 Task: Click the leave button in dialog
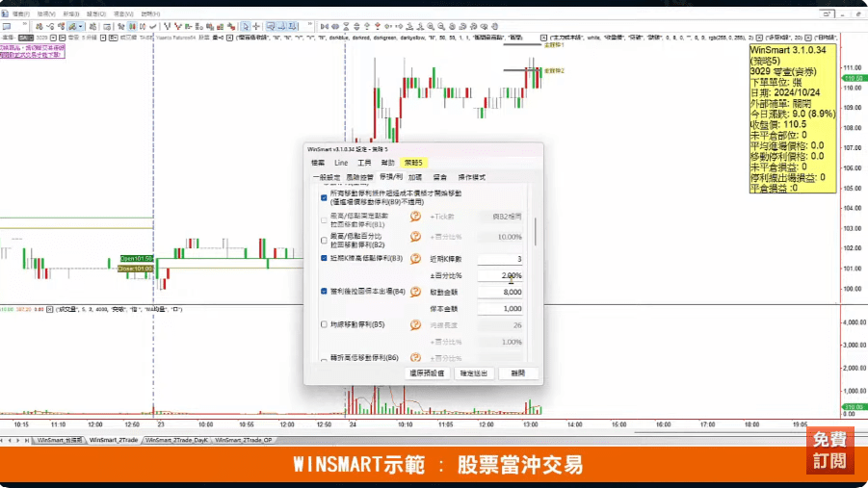tap(518, 373)
